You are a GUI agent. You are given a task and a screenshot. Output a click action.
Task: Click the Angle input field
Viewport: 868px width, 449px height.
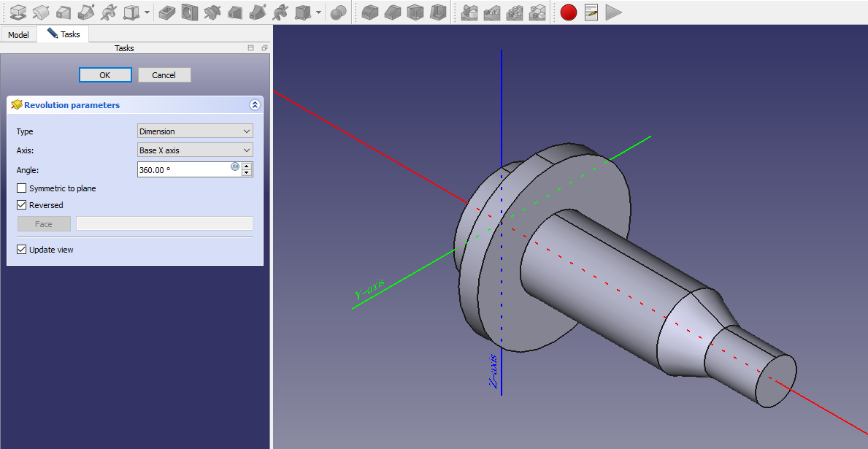coord(183,169)
